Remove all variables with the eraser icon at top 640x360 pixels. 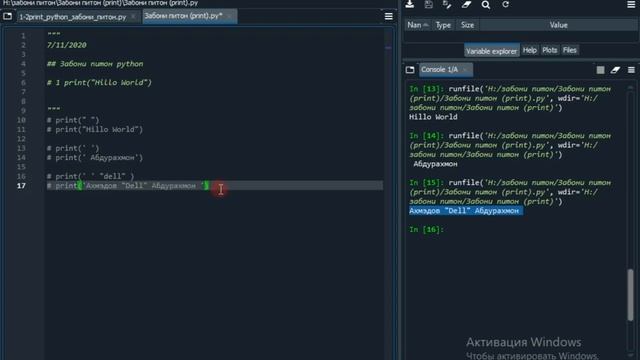click(466, 4)
